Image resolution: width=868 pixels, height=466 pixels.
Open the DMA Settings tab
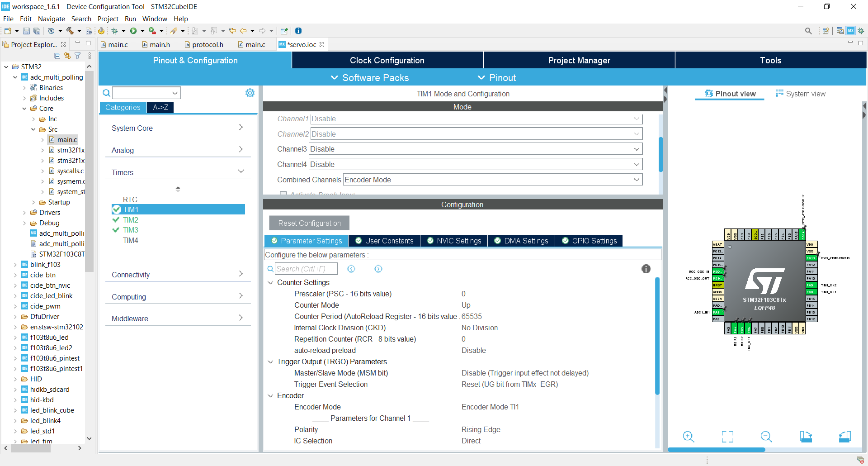pyautogui.click(x=521, y=241)
